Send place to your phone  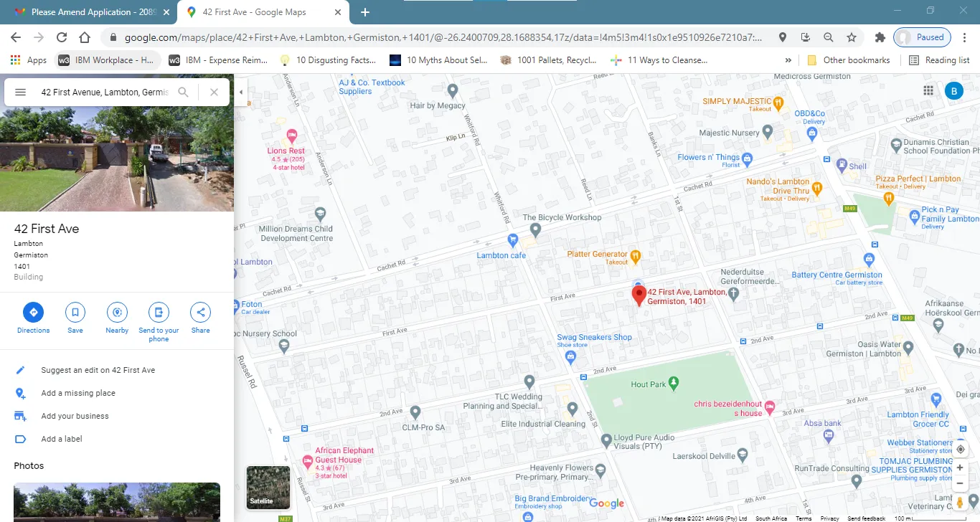[x=159, y=313]
